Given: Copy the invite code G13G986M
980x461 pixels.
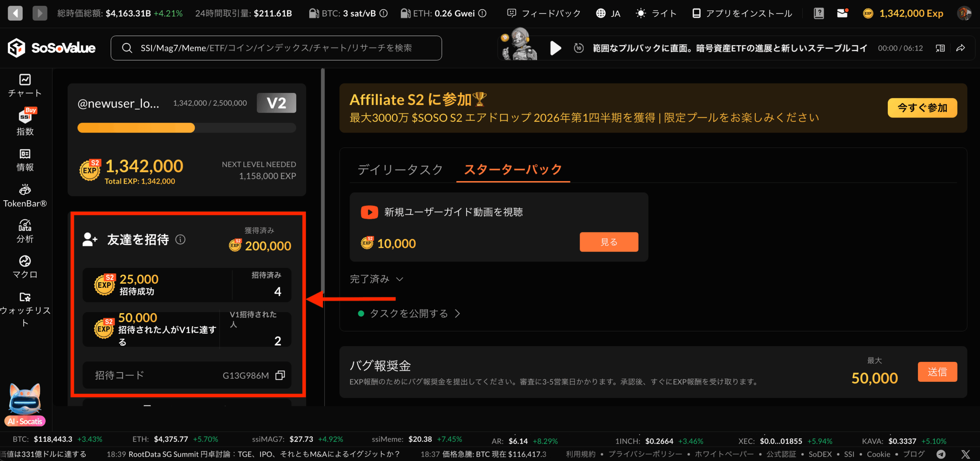Looking at the screenshot, I should point(280,375).
